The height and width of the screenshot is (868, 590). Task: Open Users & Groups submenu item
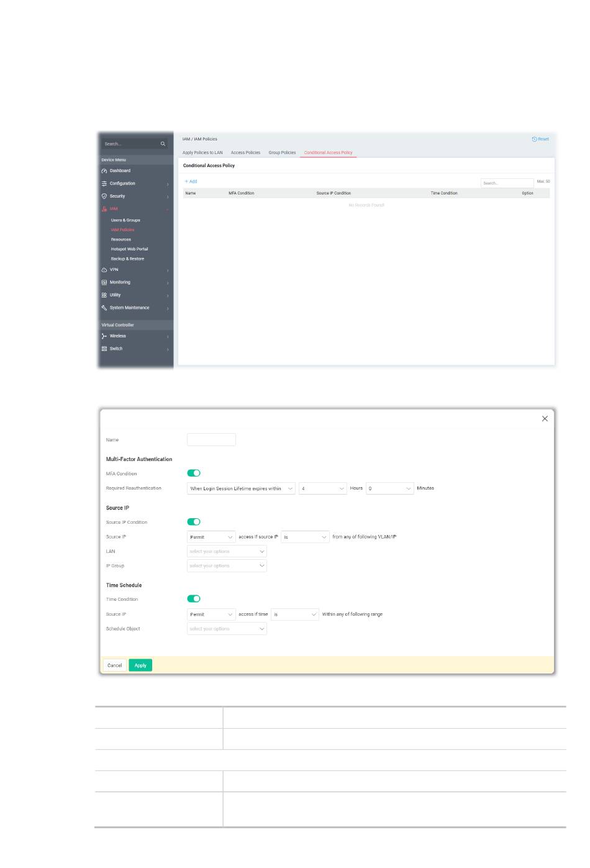125,220
